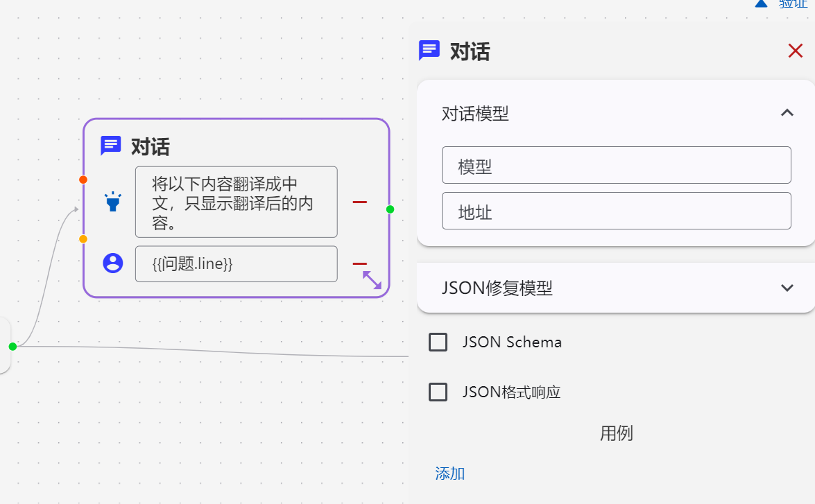Remove the {{问题.line}} row with its red minus
This screenshot has height=504, width=815.
[360, 264]
